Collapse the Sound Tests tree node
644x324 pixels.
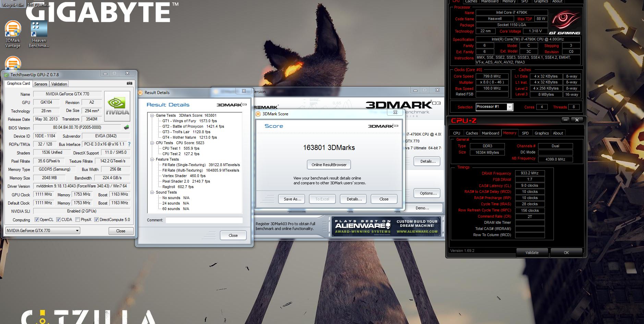152,193
